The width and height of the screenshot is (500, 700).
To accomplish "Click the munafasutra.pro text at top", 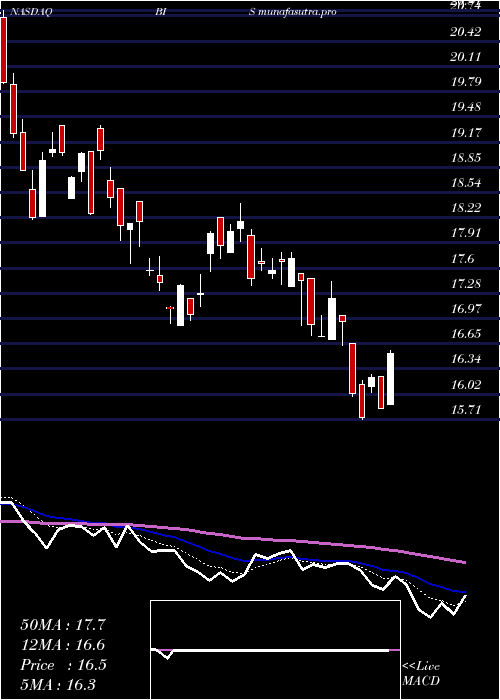I will coord(297,12).
